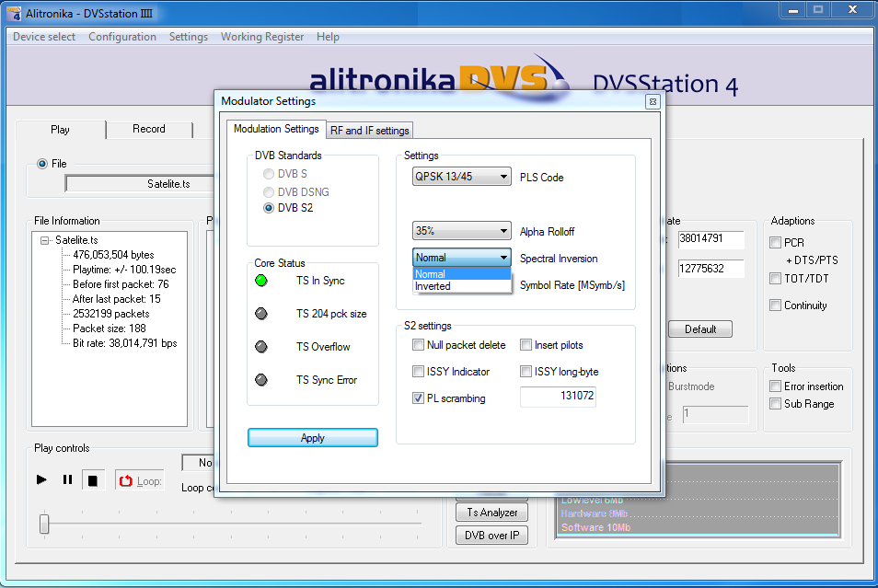
Task: Choose Inverted in Spectral Inversion list
Action: (433, 286)
